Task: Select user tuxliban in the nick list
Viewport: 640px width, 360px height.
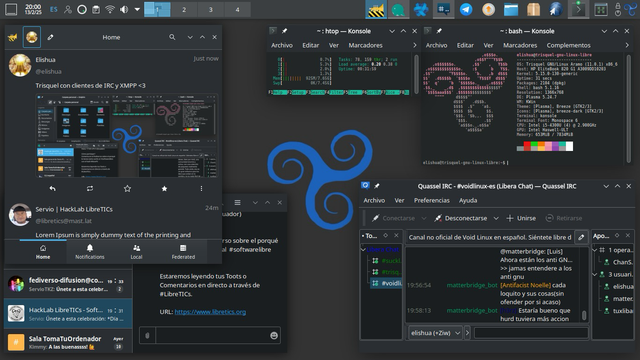Action: (618, 311)
